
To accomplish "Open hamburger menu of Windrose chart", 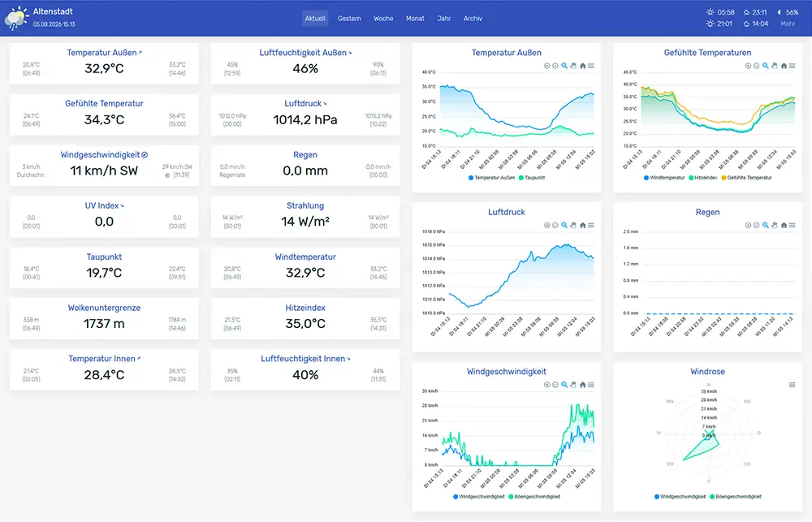I will pyautogui.click(x=792, y=385).
